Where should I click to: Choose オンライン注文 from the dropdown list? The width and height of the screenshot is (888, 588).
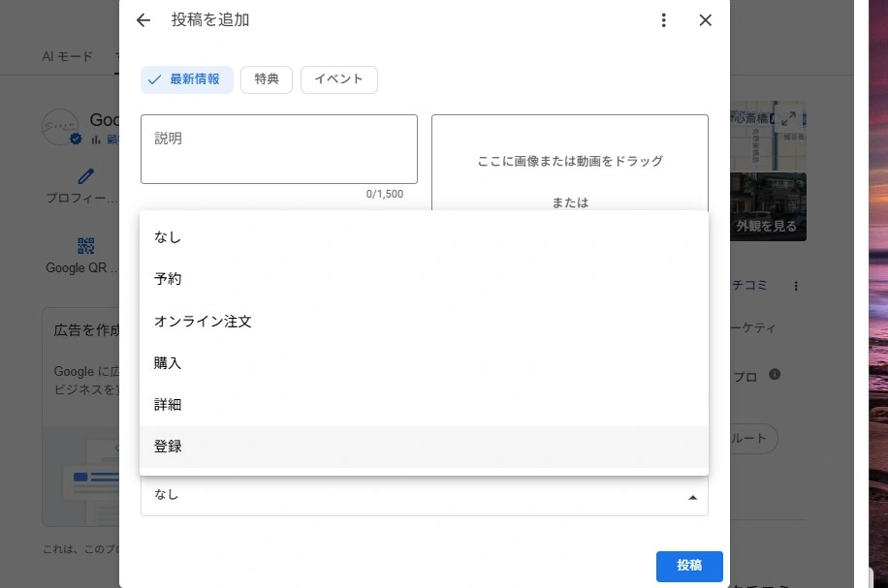click(425, 321)
